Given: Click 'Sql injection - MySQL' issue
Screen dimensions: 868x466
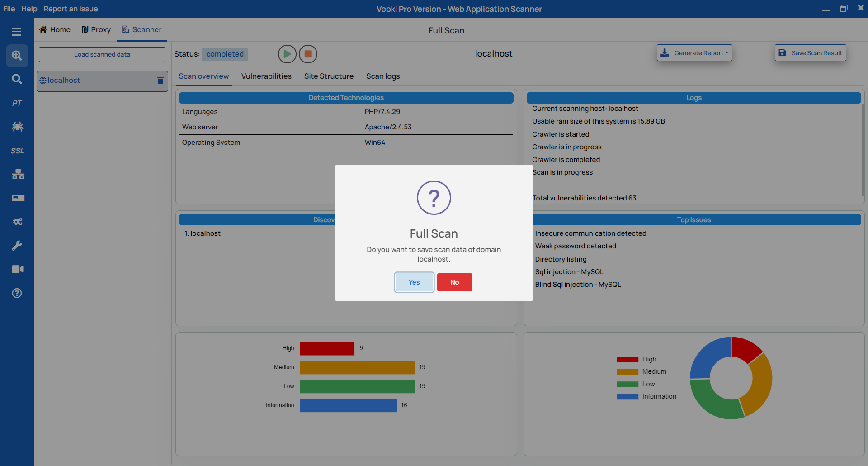Looking at the screenshot, I should (569, 272).
